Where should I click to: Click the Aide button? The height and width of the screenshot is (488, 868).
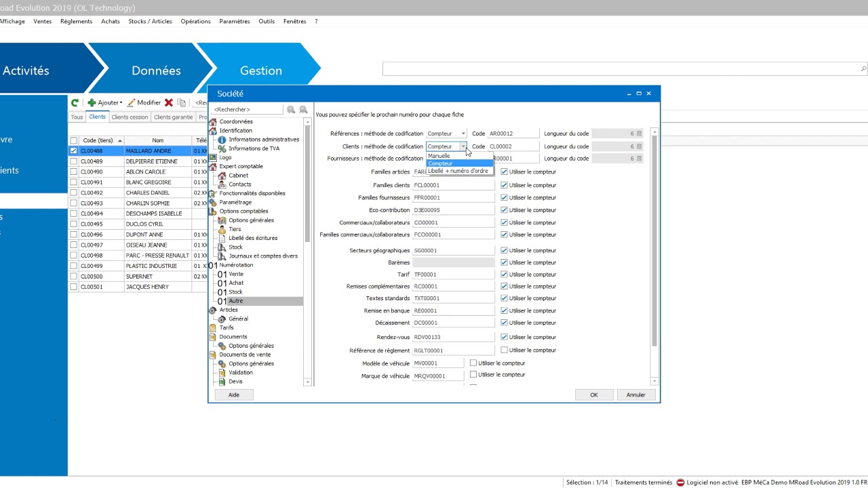[234, 394]
